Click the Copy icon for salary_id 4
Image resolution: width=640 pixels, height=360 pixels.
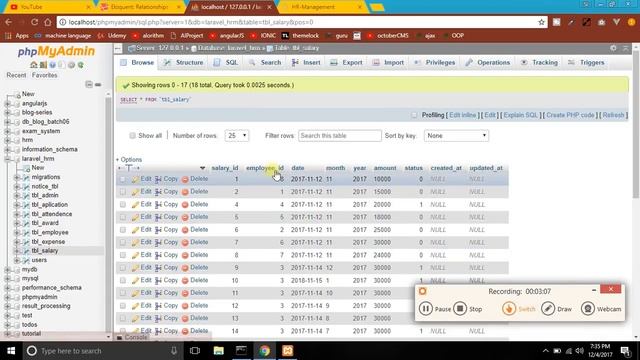pos(158,204)
